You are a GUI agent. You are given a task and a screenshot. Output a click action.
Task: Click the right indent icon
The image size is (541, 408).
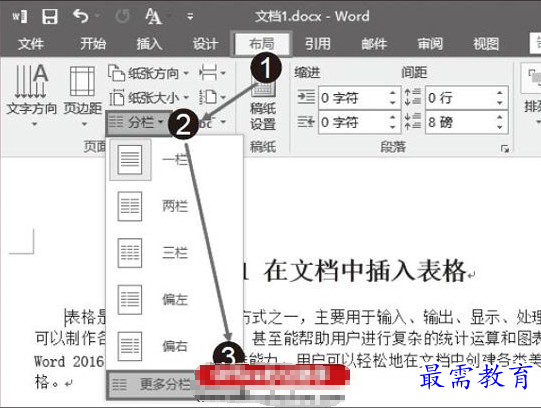(306, 122)
